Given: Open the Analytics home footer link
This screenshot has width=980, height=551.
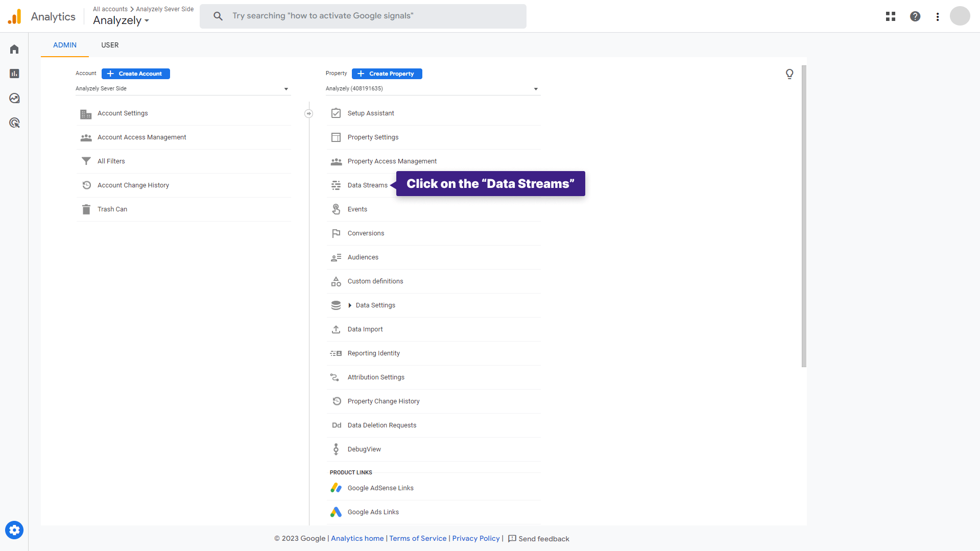Looking at the screenshot, I should [357, 539].
